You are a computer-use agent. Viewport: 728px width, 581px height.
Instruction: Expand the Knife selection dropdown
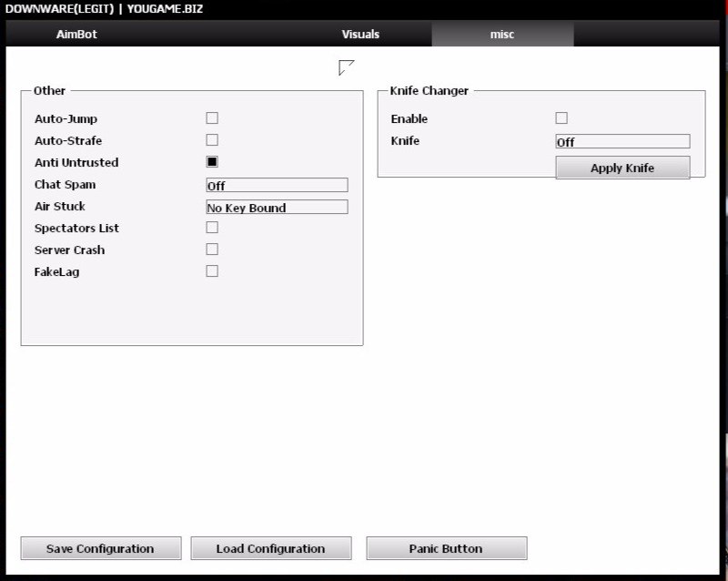point(622,142)
